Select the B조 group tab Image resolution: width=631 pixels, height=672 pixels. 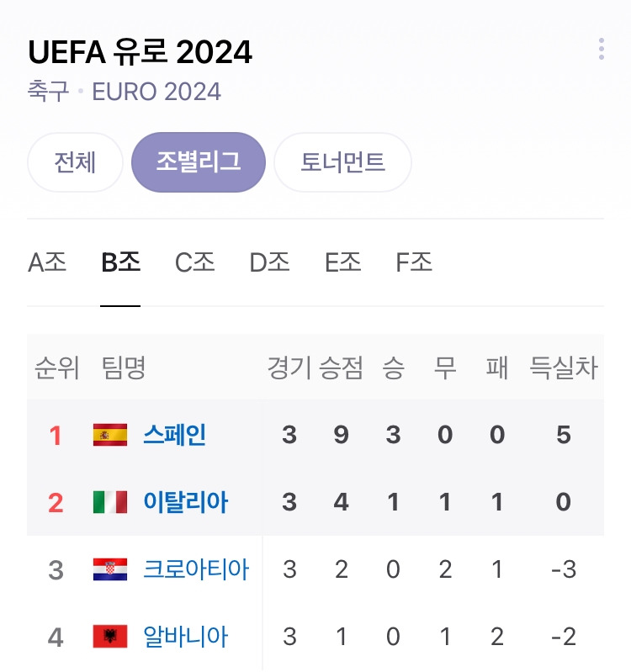[120, 263]
